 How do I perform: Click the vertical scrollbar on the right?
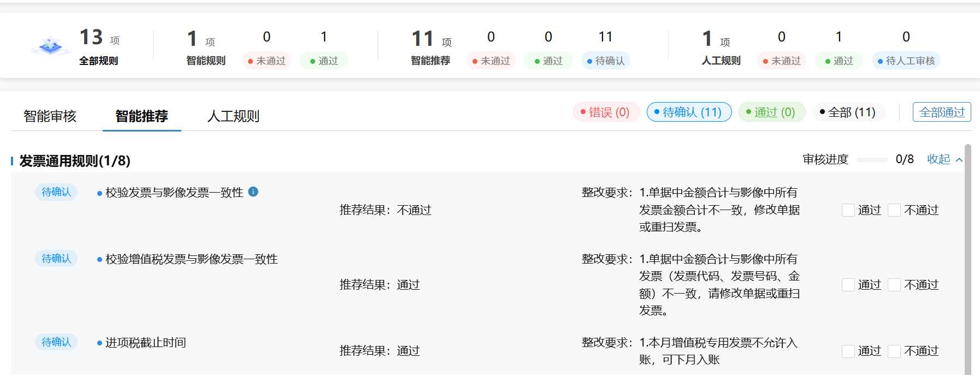967,246
